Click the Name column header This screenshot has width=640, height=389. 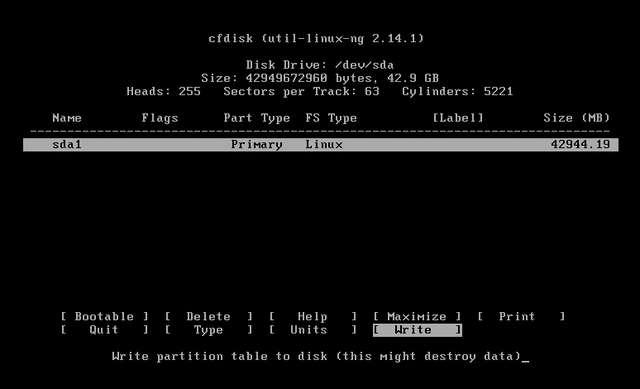[x=67, y=118]
